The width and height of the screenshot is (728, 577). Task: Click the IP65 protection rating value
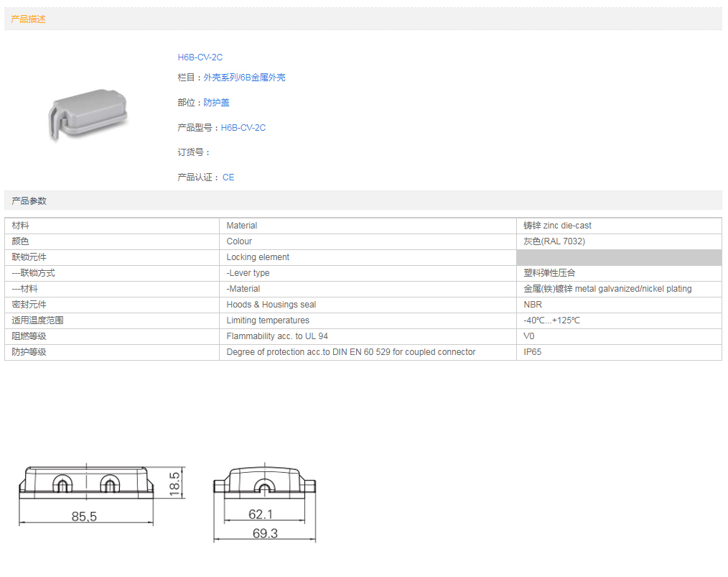[x=533, y=352]
